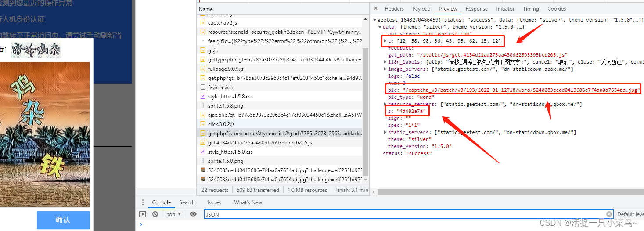This screenshot has width=644, height=231.
Task: Click the blue 确认 confirm button
Action: (63, 220)
